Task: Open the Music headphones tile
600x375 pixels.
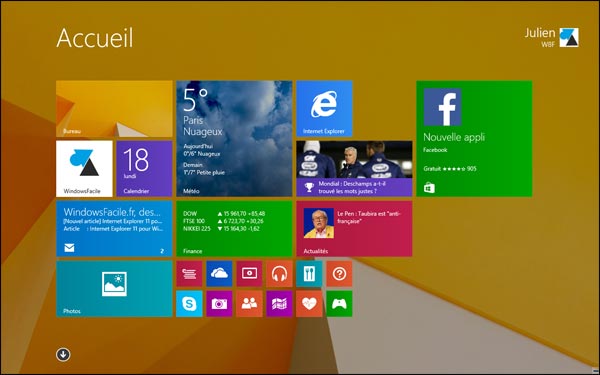Action: pos(279,274)
